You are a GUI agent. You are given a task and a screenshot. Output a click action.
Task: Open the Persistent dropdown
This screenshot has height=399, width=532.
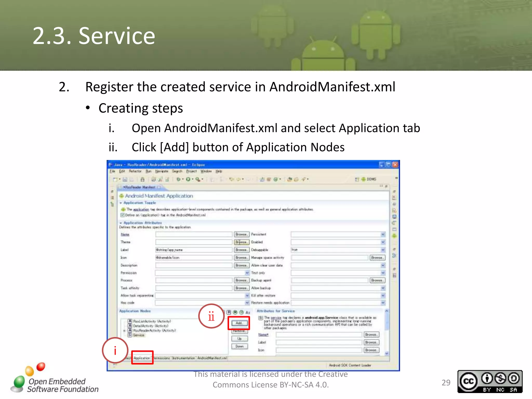(x=338, y=234)
